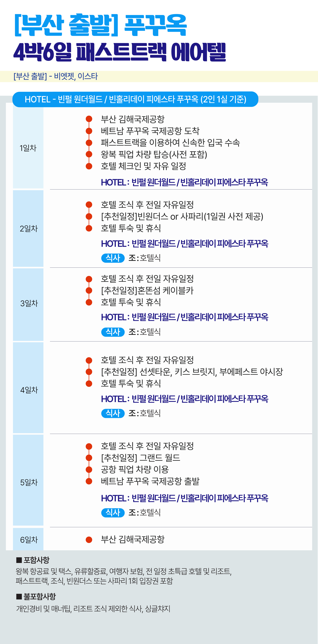Click the black square before 포함사항
This screenshot has height=644, width=318.
[19, 560]
